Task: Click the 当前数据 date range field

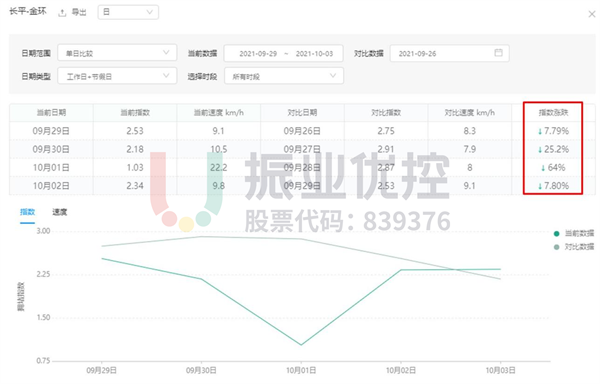Action: [284, 53]
